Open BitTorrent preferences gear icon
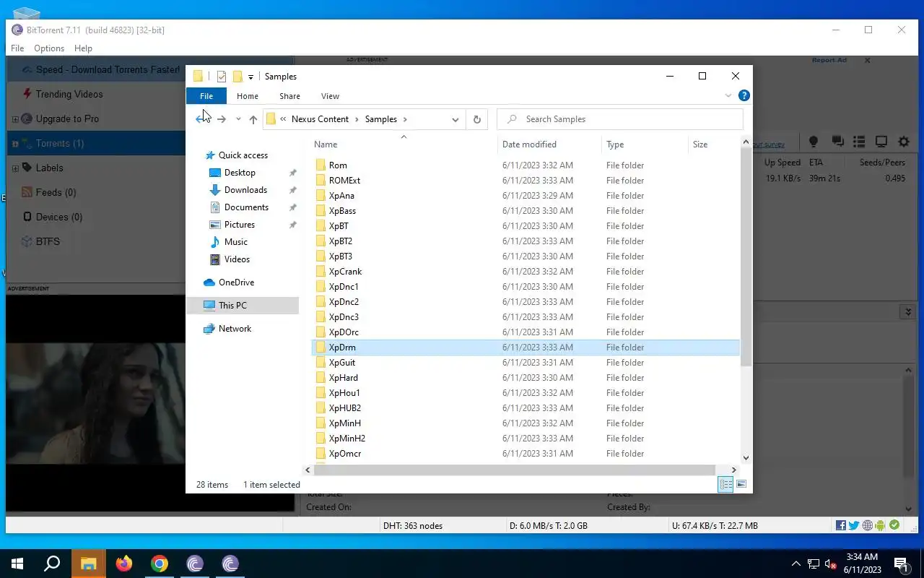The image size is (924, 578). click(904, 142)
